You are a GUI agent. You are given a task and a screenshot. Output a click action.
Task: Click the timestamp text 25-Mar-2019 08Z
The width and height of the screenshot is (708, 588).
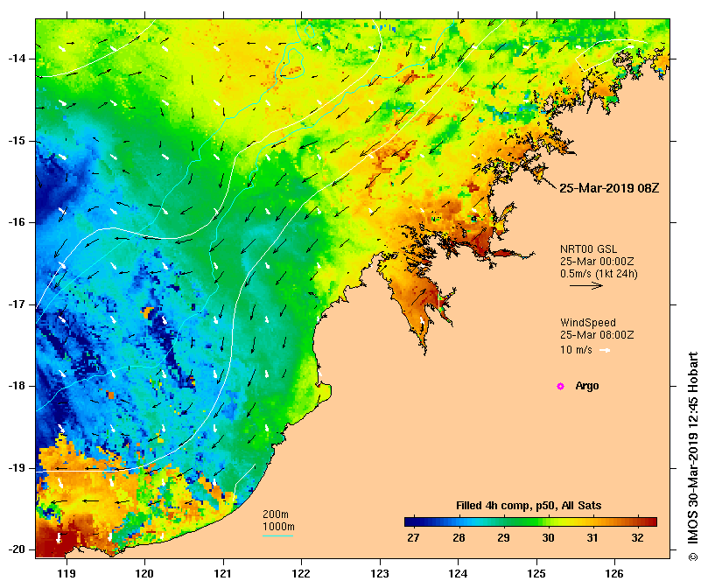coord(609,188)
